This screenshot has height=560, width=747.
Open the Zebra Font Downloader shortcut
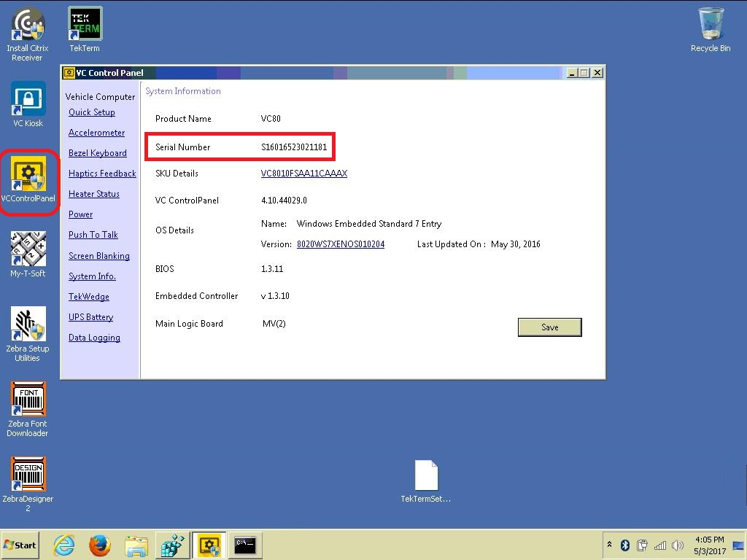point(28,400)
